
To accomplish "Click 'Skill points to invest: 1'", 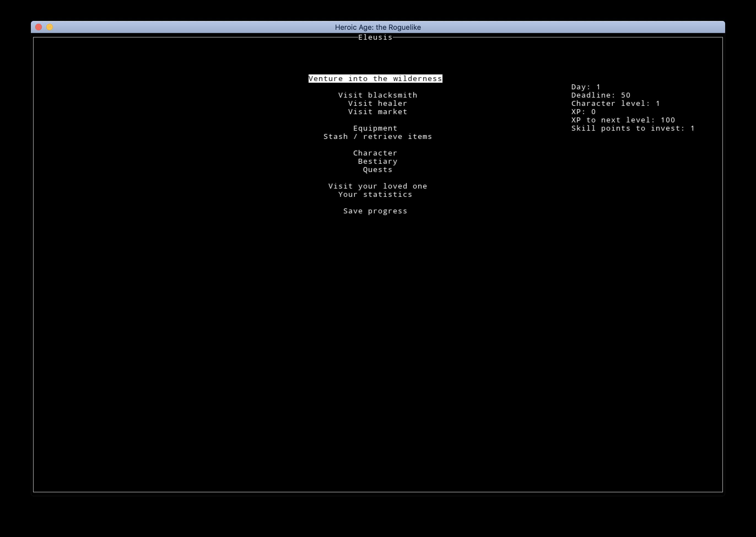I will pyautogui.click(x=633, y=128).
